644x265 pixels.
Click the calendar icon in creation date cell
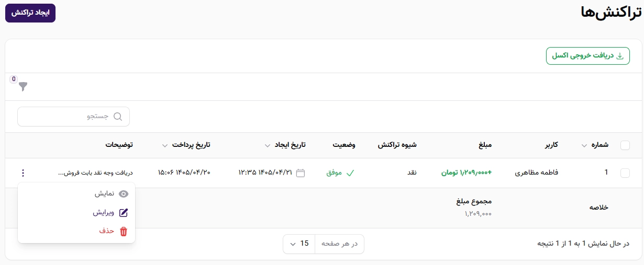click(301, 172)
